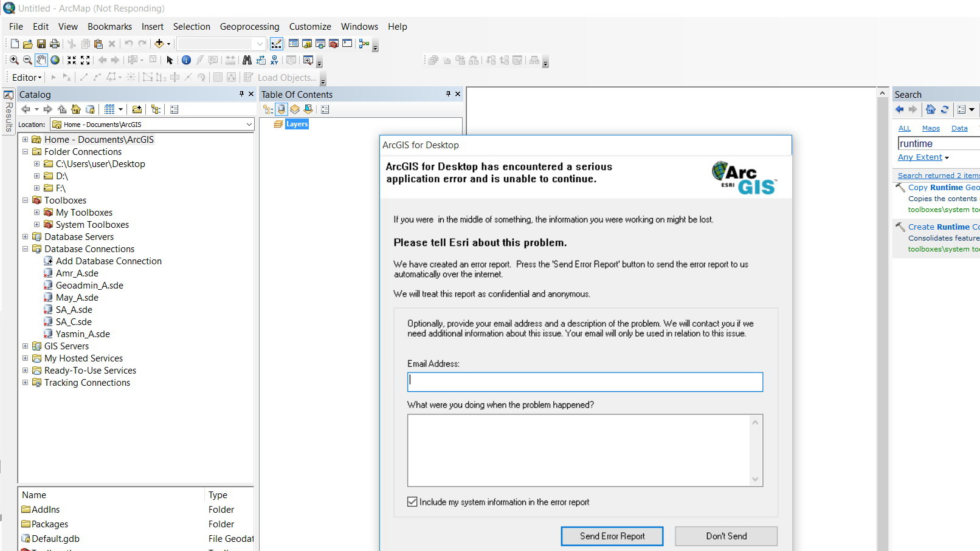Click the Email Address input field
Image resolution: width=980 pixels, height=551 pixels.
pyautogui.click(x=585, y=382)
